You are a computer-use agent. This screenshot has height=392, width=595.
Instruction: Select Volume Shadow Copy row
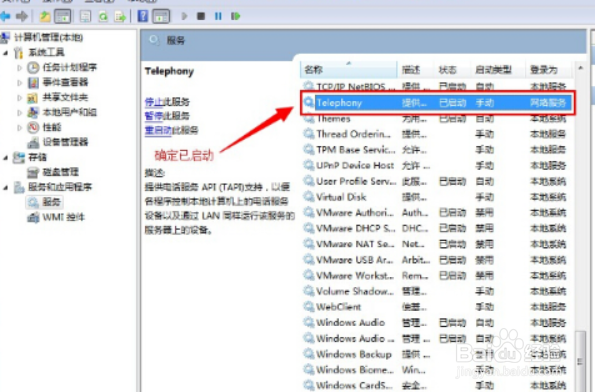[x=436, y=291]
